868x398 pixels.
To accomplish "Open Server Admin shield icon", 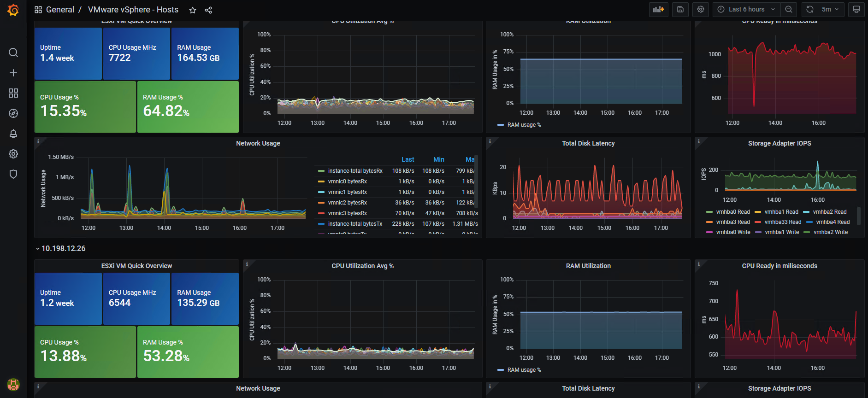I will pos(13,174).
